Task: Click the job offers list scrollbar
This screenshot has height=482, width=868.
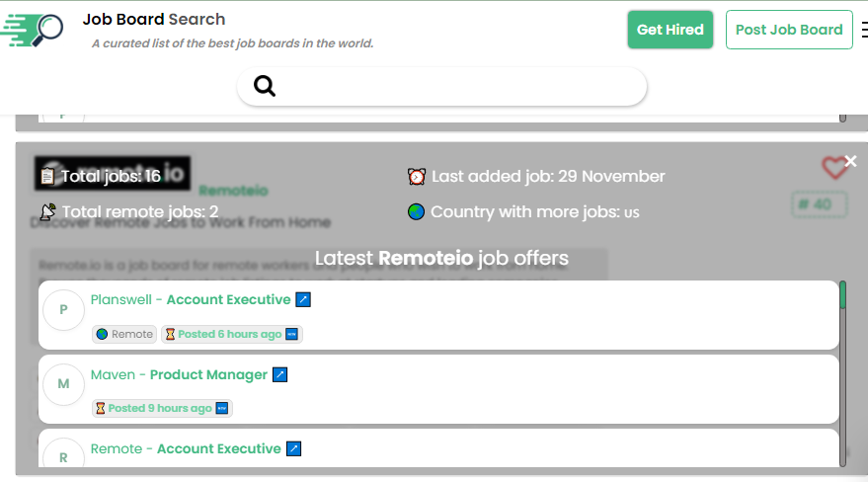Action: point(842,375)
